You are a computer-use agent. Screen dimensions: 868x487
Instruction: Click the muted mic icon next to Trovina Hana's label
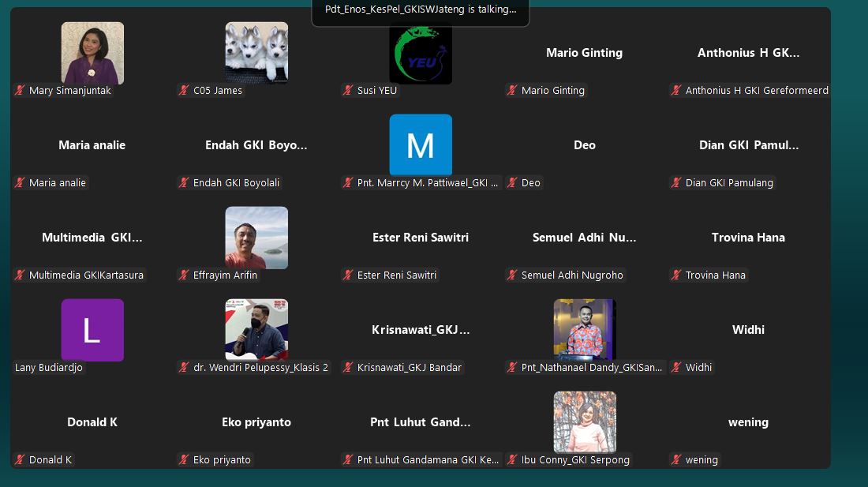point(676,275)
